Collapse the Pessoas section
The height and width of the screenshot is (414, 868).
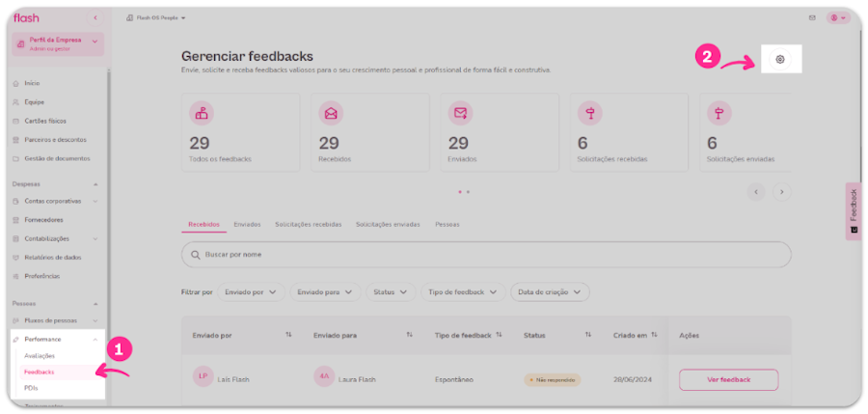(x=95, y=304)
